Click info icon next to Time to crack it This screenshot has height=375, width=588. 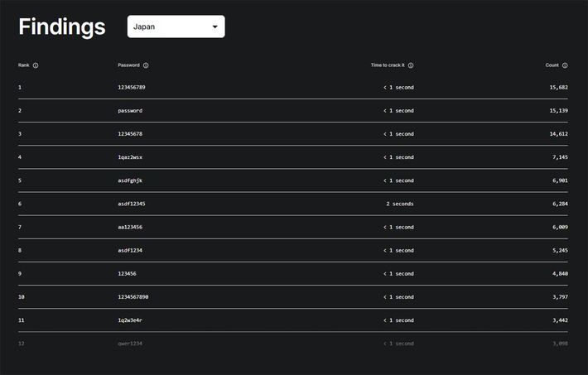[x=411, y=65]
